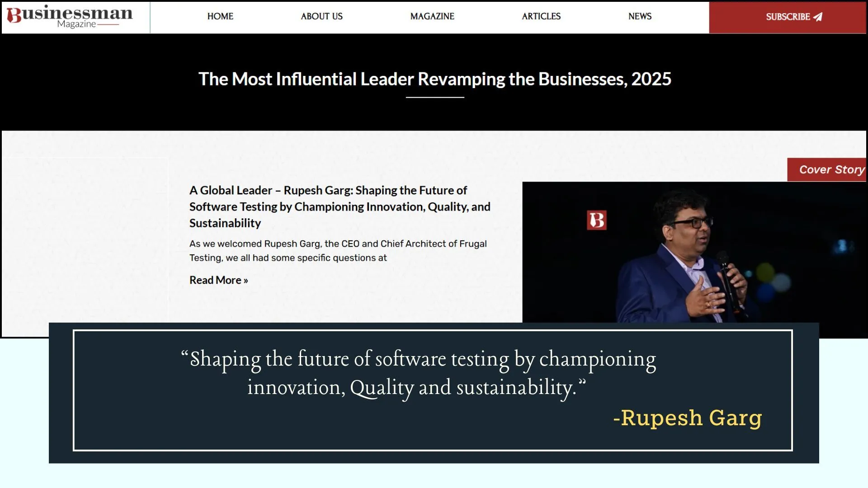Click the quote text 'Shaping the future of software testing'
This screenshot has height=488, width=868.
click(418, 373)
